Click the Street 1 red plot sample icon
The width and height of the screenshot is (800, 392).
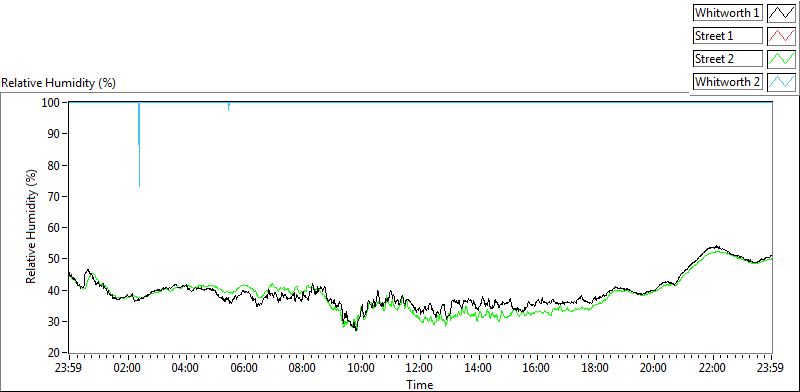[x=782, y=36]
